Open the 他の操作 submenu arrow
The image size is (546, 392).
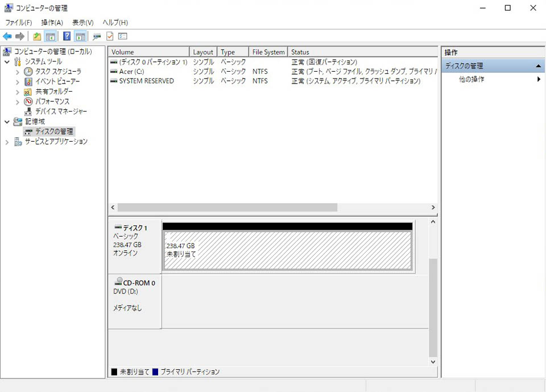point(539,78)
